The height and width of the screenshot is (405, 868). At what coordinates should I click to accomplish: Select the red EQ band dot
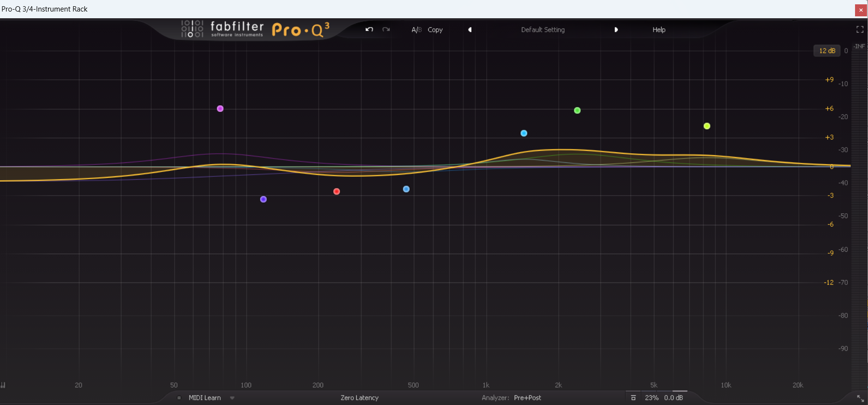tap(337, 191)
